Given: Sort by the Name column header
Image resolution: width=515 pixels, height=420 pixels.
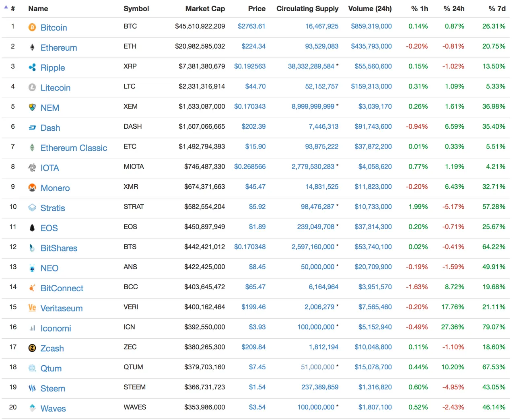Looking at the screenshot, I should [38, 8].
